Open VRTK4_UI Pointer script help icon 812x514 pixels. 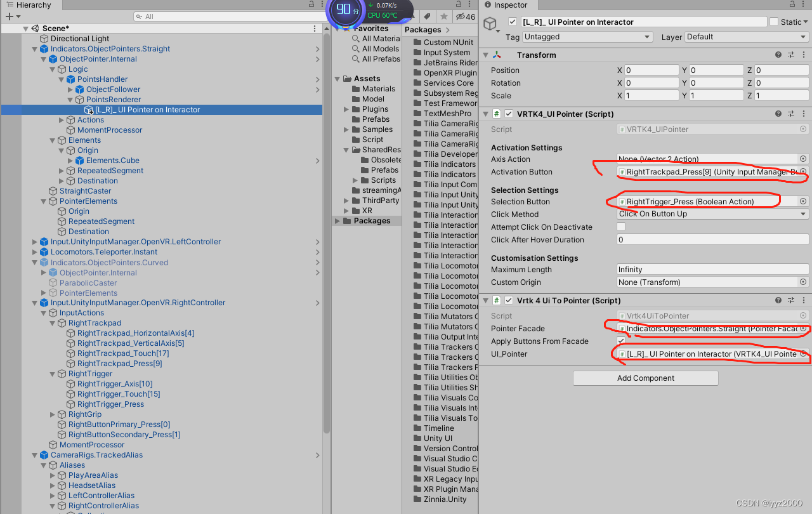coord(778,114)
